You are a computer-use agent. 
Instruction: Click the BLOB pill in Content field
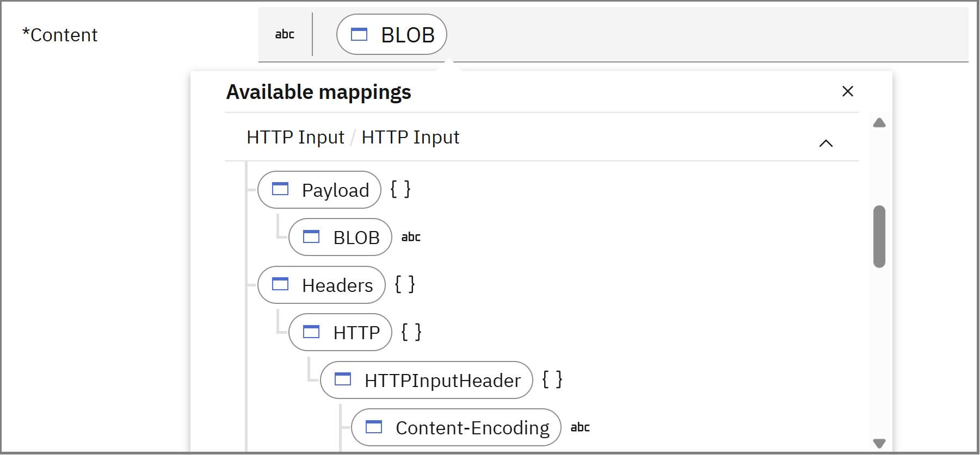coord(391,35)
